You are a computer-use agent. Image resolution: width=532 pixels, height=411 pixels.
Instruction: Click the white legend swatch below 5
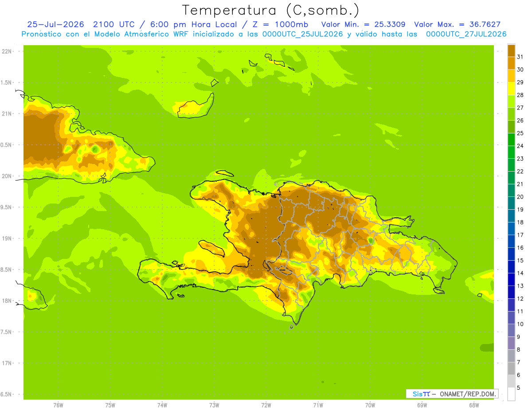[511, 394]
